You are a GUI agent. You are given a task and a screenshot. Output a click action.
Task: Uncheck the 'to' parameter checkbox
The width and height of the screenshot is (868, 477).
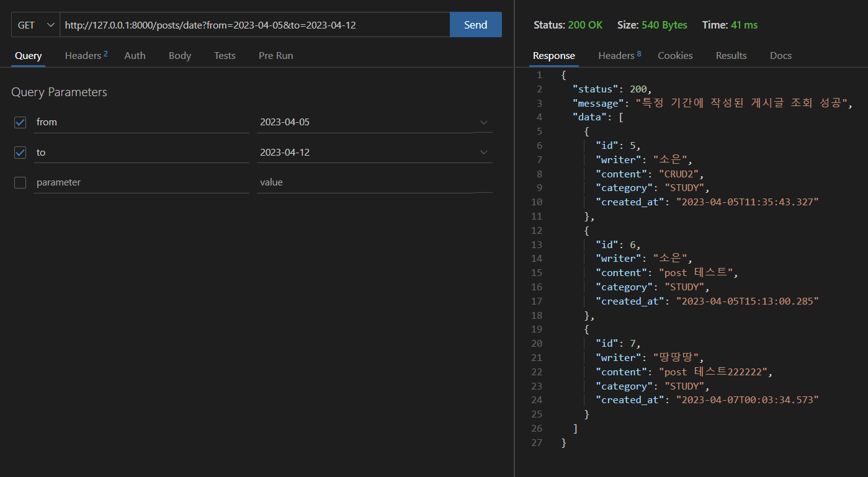pyautogui.click(x=20, y=153)
